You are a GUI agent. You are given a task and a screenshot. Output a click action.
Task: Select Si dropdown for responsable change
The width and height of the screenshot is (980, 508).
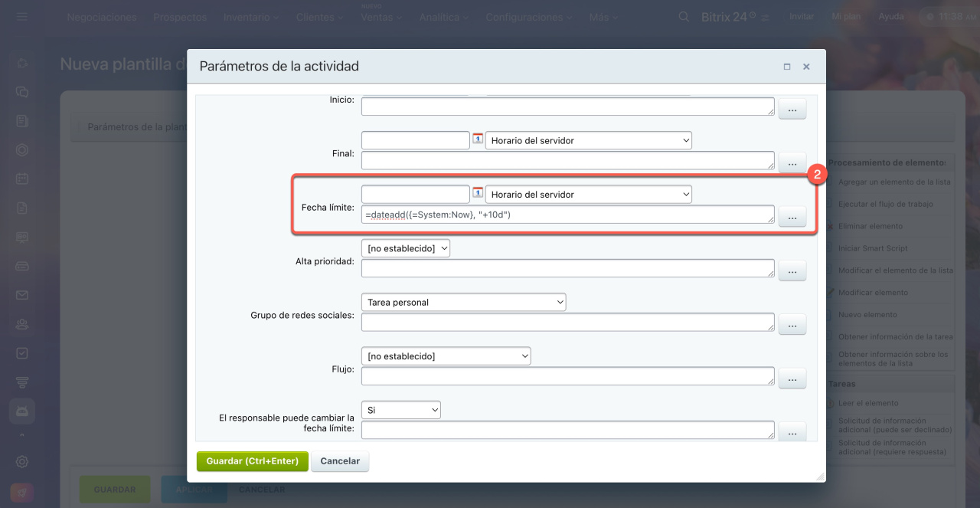pos(401,410)
